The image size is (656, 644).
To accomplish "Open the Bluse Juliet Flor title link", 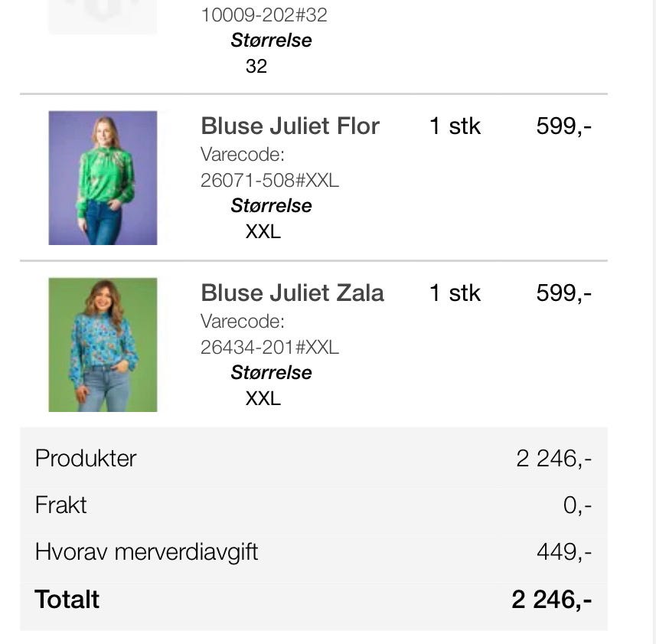I will click(x=290, y=126).
